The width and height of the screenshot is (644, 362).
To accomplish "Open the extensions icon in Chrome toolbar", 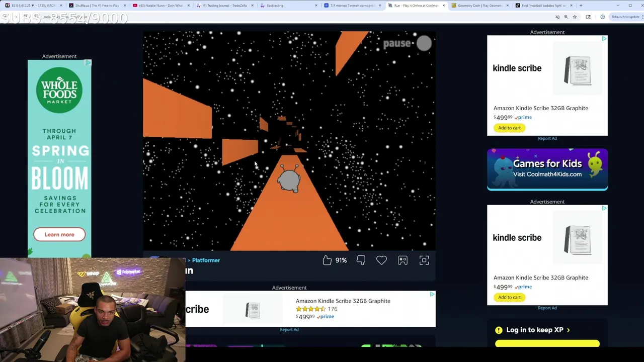I will 588,17.
